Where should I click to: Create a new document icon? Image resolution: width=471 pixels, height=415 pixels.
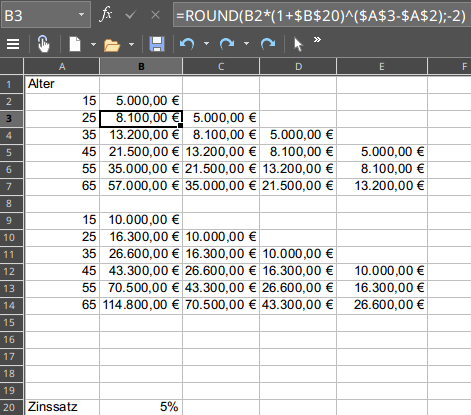75,44
